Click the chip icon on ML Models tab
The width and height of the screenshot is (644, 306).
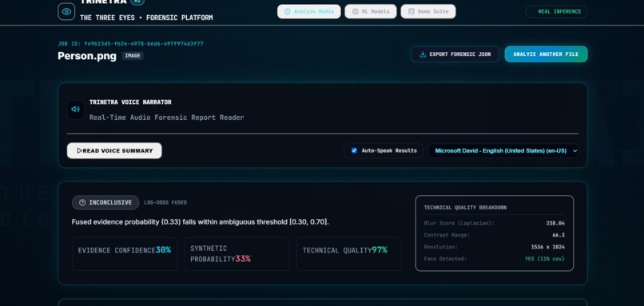click(356, 11)
